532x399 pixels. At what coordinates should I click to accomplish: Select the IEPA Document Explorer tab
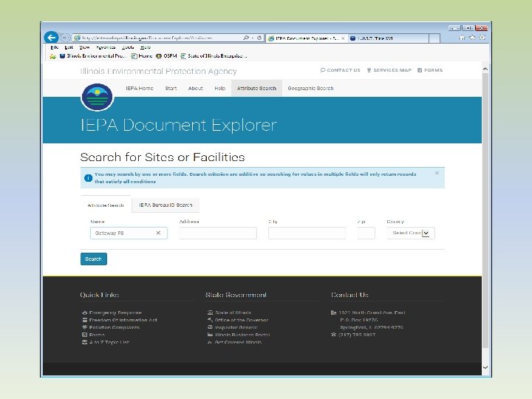(307, 38)
